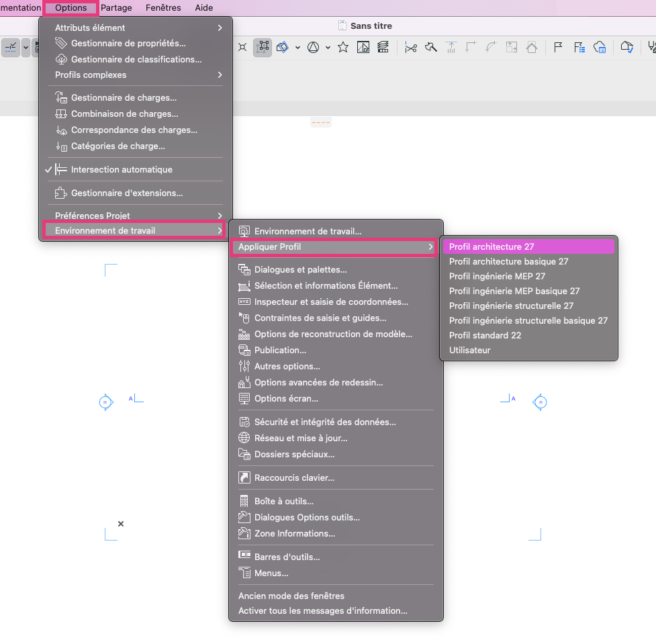Open Sécurité et intégrité des données
656x644 pixels.
[336, 422]
